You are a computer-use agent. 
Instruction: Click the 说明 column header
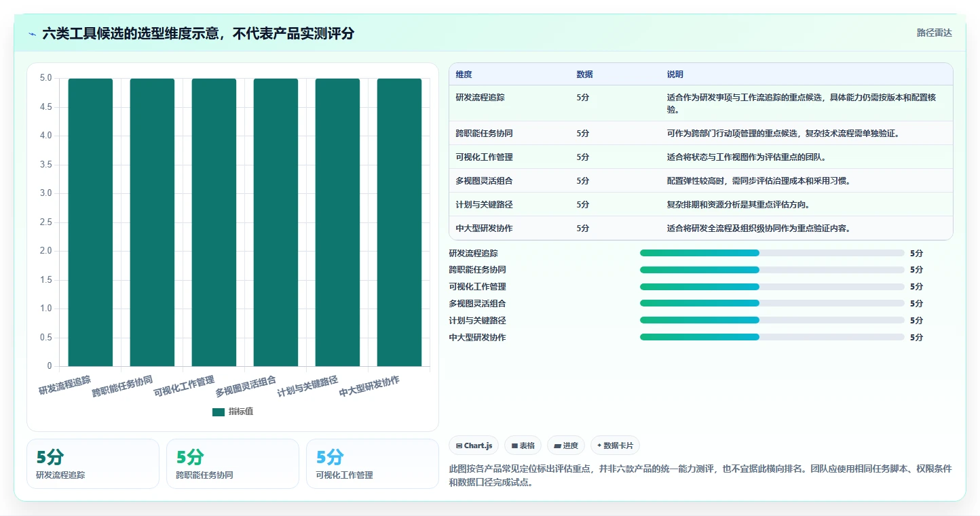(x=675, y=74)
